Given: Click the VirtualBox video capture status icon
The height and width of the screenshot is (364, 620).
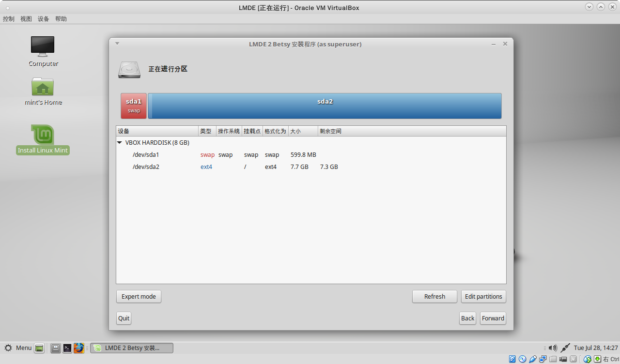Looking at the screenshot, I should (x=563, y=359).
